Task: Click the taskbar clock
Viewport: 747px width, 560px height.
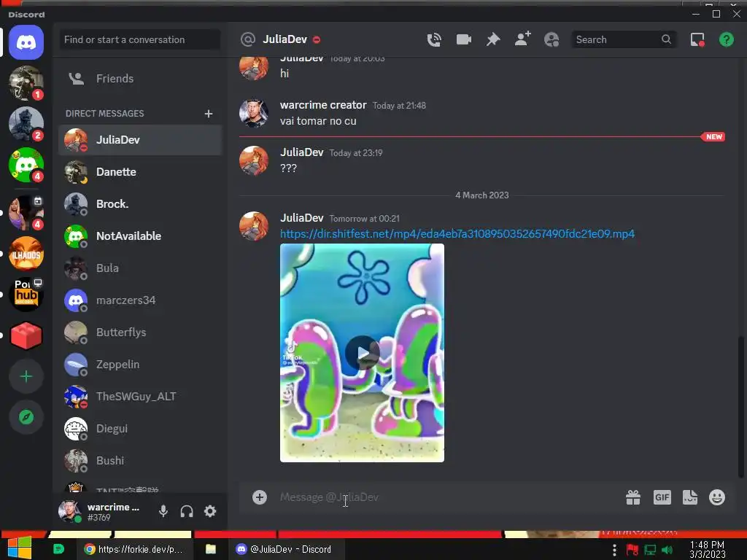Action: (708, 550)
